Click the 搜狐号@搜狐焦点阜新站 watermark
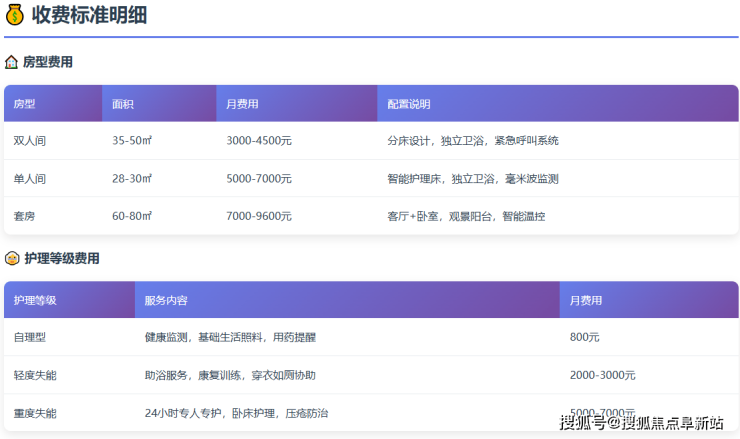The height and width of the screenshot is (439, 740). (x=641, y=422)
